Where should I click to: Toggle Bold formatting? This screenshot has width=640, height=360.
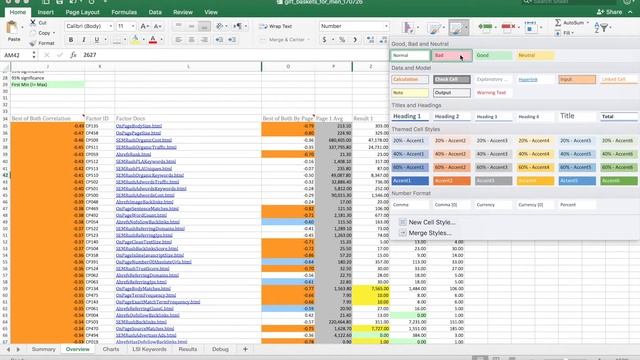coord(71,40)
